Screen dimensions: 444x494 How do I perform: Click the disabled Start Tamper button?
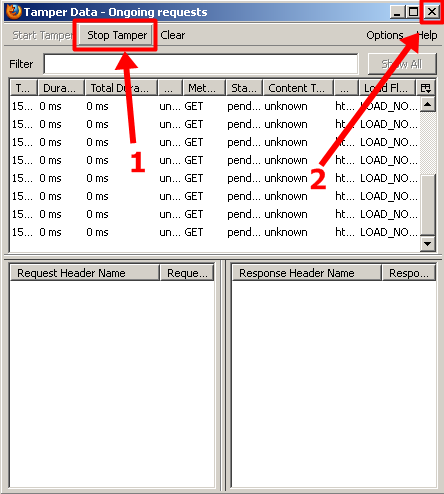tap(42, 35)
